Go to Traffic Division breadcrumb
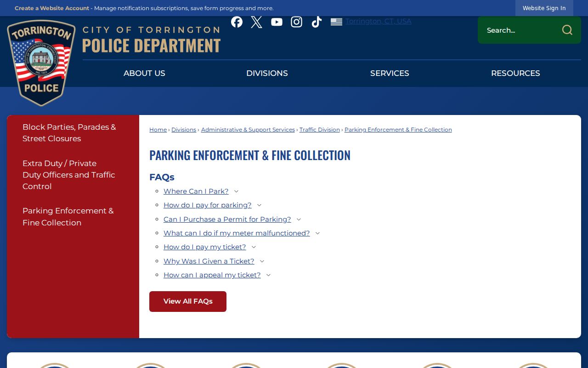Screen dimensions: 588x368 (320, 130)
